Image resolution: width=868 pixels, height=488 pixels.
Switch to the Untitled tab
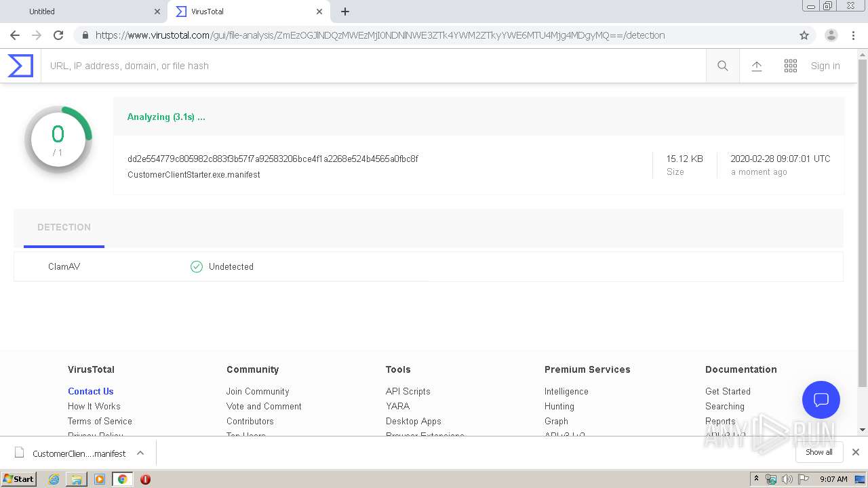[x=84, y=12]
